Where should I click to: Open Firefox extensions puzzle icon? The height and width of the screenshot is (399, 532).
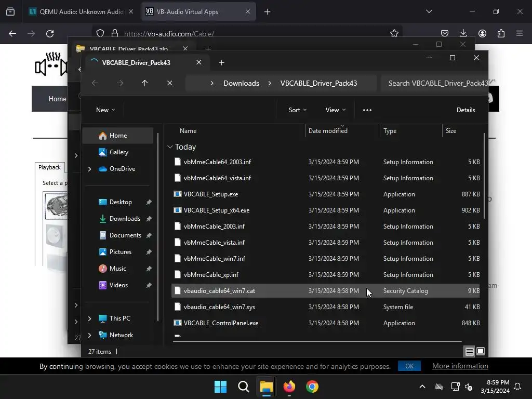click(501, 33)
